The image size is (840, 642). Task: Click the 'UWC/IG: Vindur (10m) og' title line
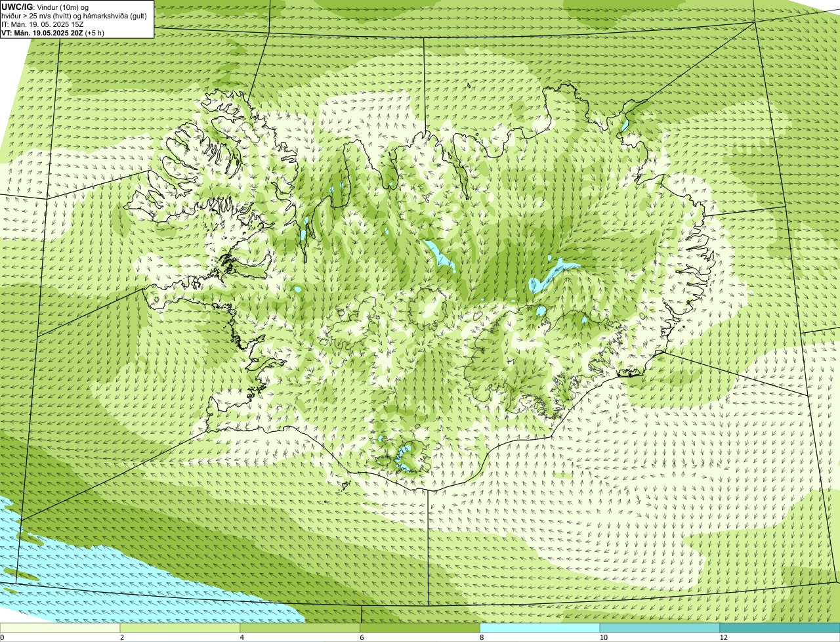45,7
